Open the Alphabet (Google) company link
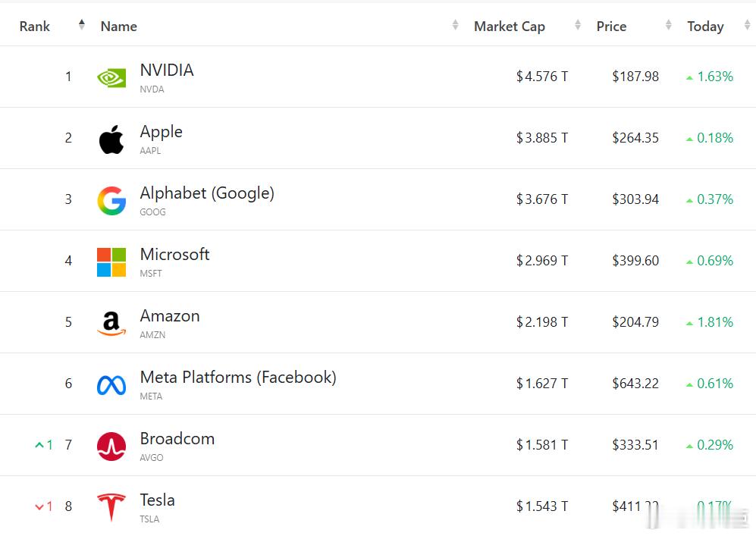 point(207,193)
